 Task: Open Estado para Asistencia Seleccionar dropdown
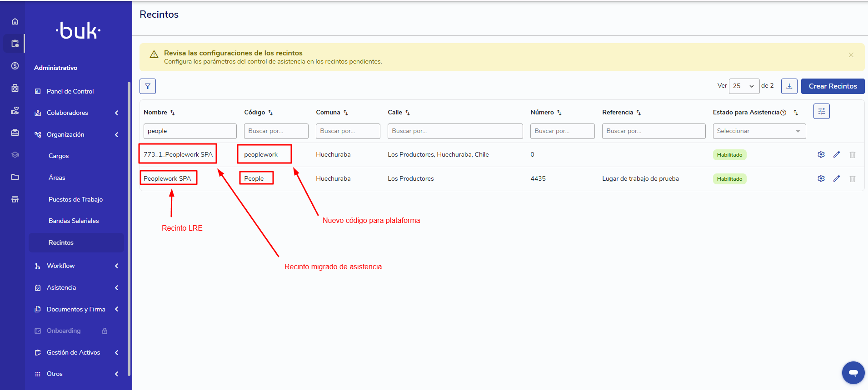[759, 131]
